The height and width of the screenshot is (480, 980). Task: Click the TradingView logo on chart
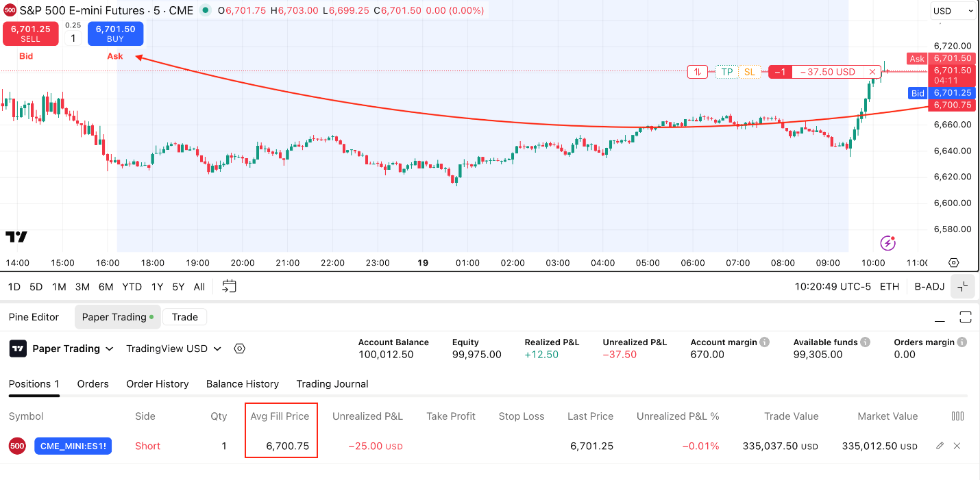click(x=16, y=237)
